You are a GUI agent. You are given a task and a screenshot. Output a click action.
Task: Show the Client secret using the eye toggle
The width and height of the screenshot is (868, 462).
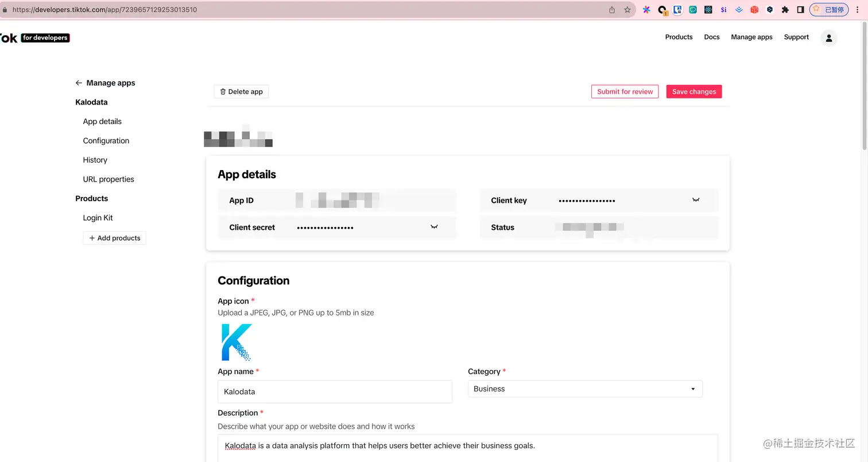(434, 227)
